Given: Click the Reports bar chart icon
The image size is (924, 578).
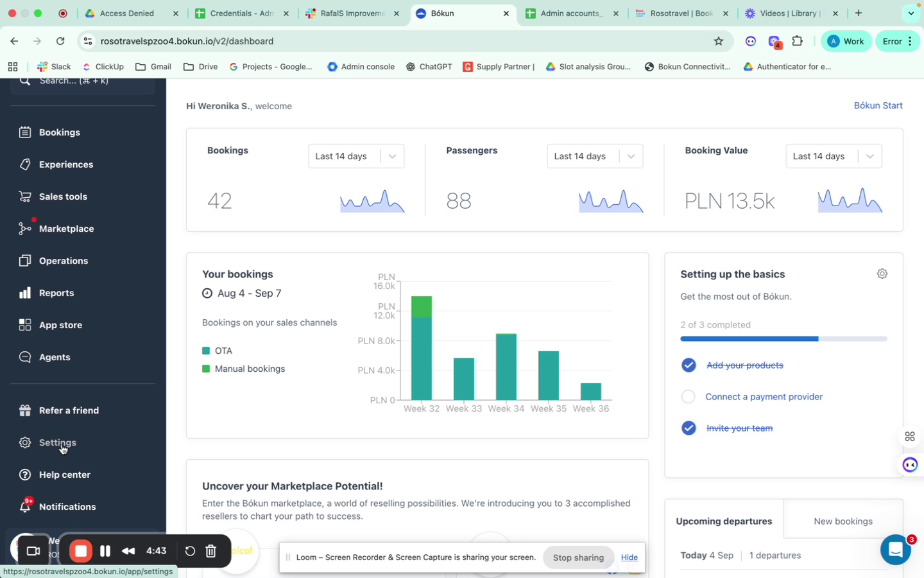Looking at the screenshot, I should tap(25, 293).
